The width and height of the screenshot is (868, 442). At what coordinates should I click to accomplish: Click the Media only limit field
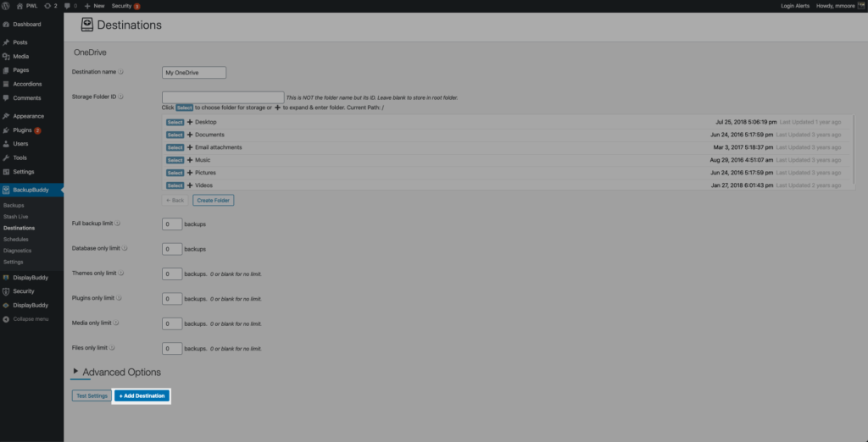172,323
